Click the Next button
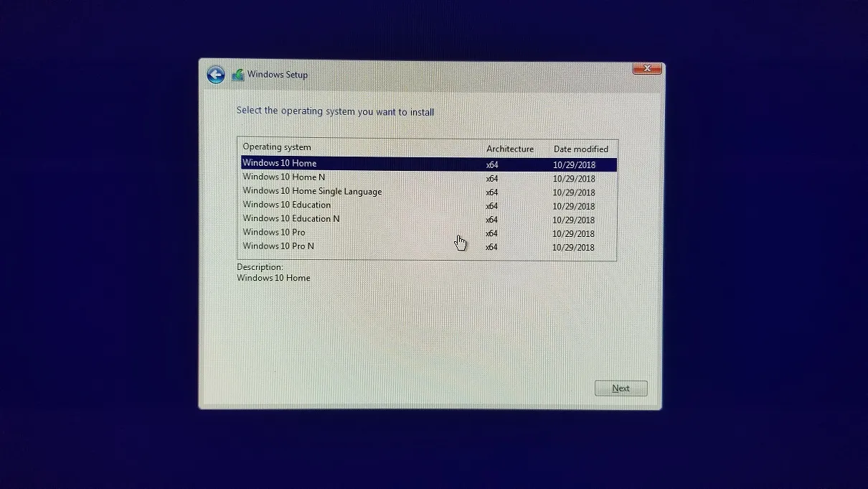 [621, 388]
